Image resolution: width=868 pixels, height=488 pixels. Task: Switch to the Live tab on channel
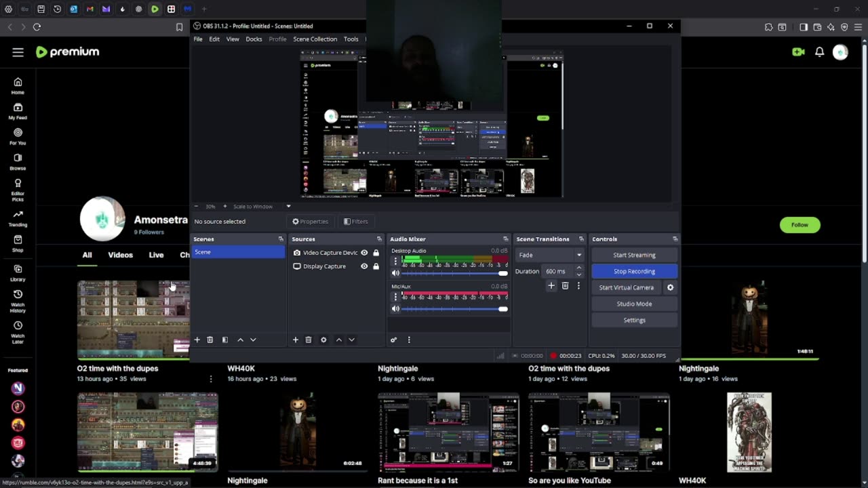[156, 255]
